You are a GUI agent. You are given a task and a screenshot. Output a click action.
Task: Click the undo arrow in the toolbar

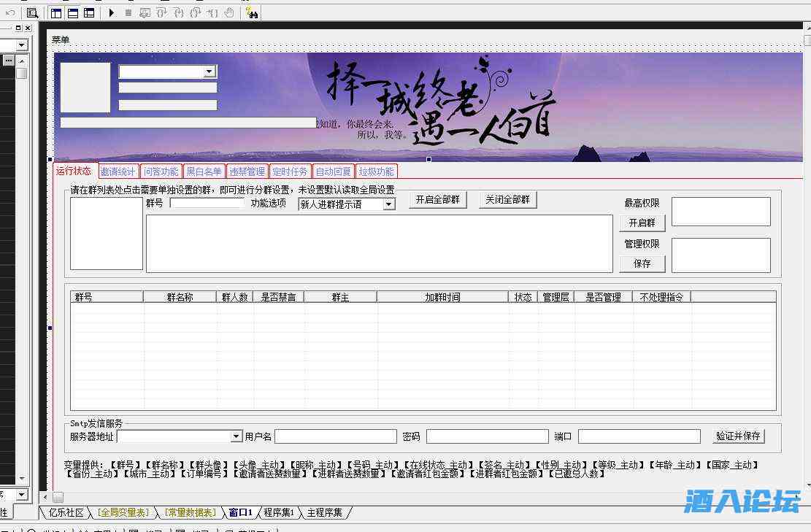(x=10, y=12)
